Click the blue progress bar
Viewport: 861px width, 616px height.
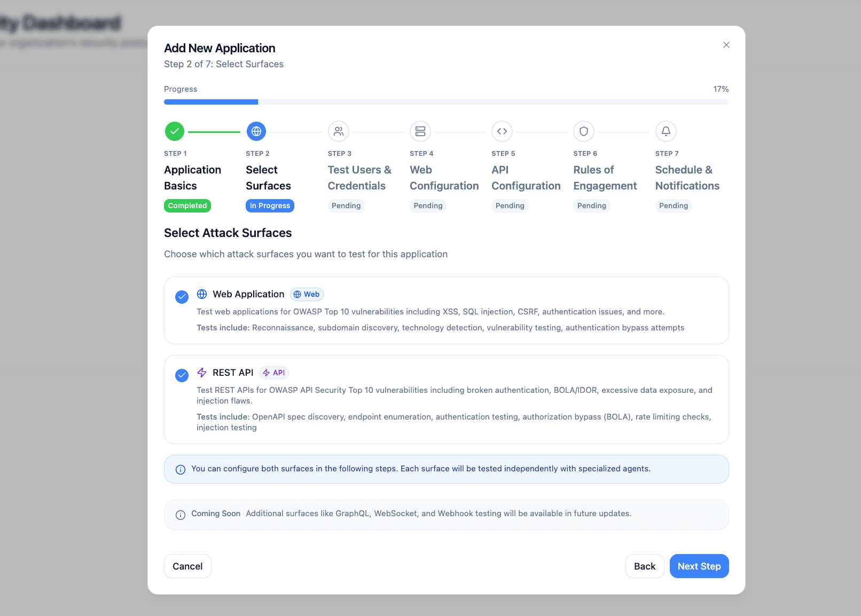tap(211, 102)
